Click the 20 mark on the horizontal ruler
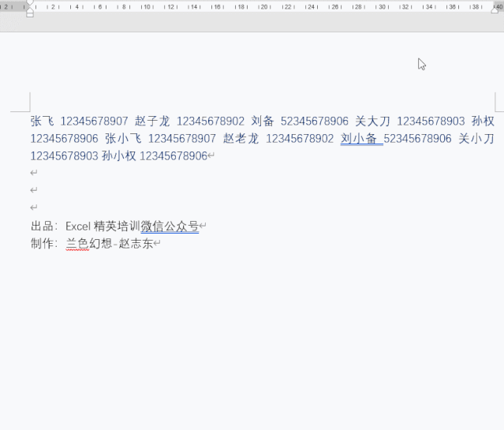 tap(264, 7)
